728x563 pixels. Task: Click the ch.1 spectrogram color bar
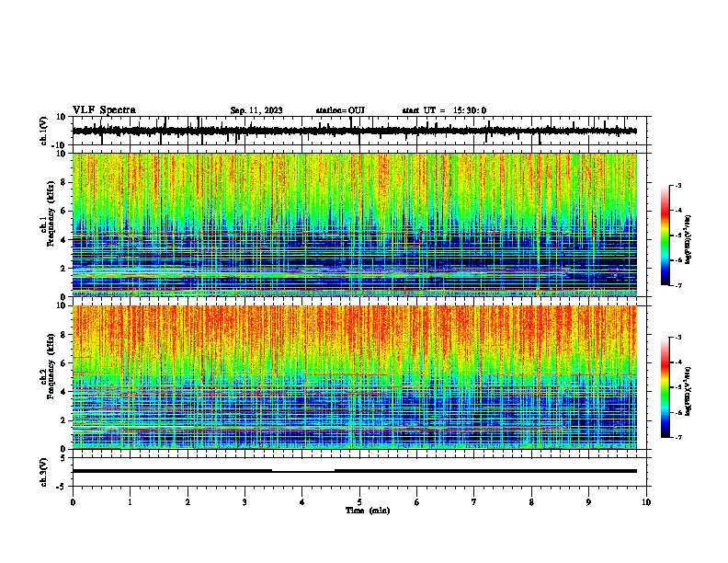coord(665,236)
